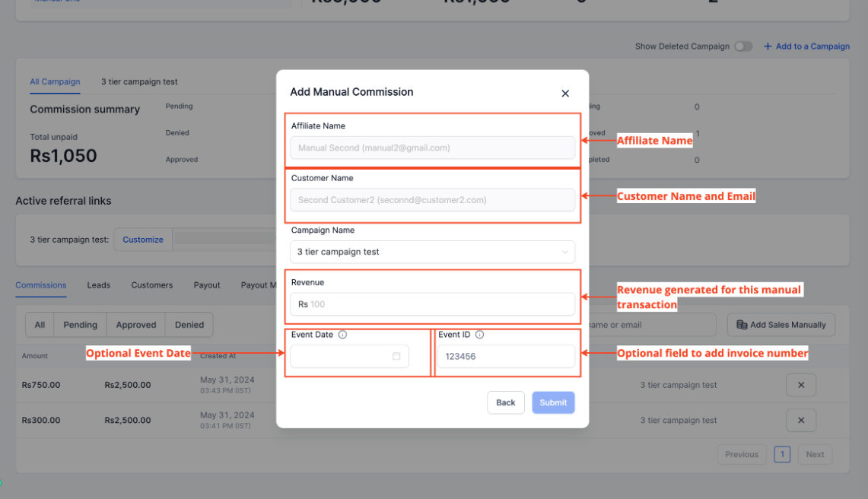868x499 pixels.
Task: Open the calendar icon in Event Date
Action: (x=396, y=356)
